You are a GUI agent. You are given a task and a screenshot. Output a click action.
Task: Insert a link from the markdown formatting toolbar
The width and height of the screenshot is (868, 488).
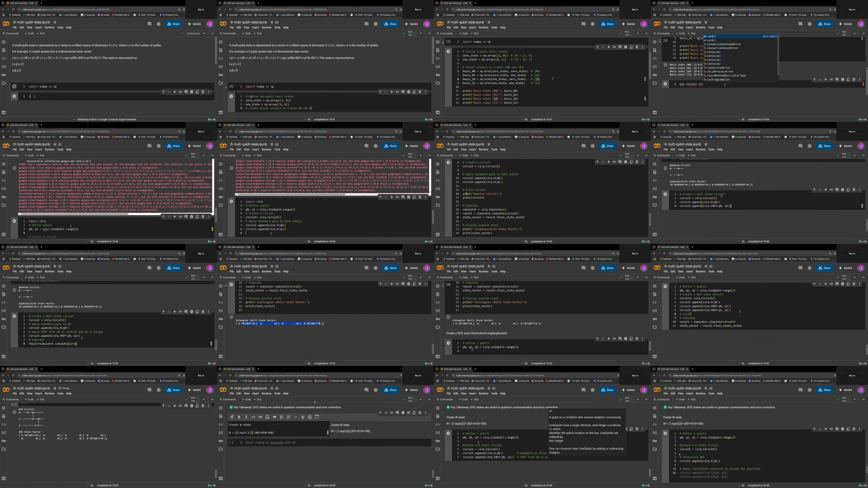point(260,417)
